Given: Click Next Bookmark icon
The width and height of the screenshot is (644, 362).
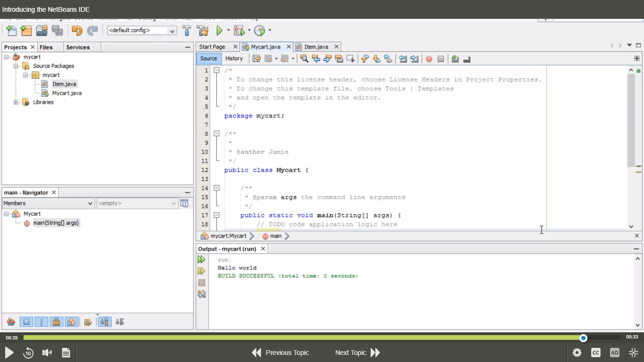Looking at the screenshot, I should click(376, 59).
